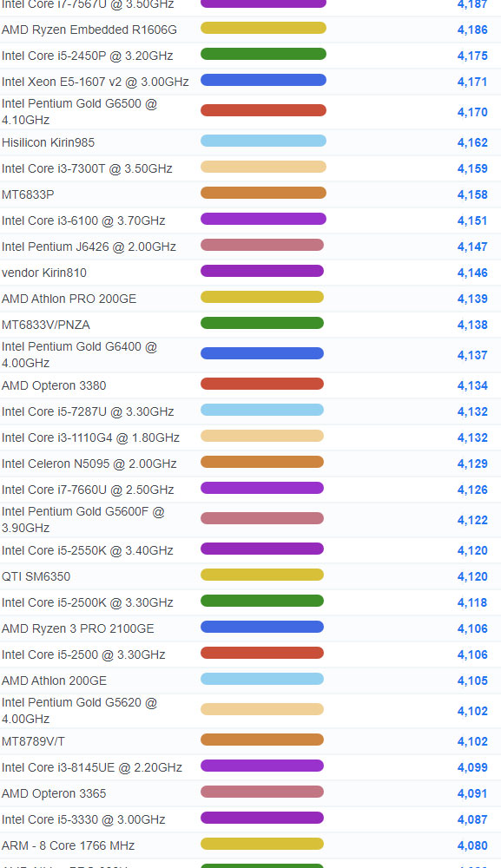Click score 4,137 for Pentium Gold G6400
Image resolution: width=501 pixels, height=868 pixels.
coord(472,355)
